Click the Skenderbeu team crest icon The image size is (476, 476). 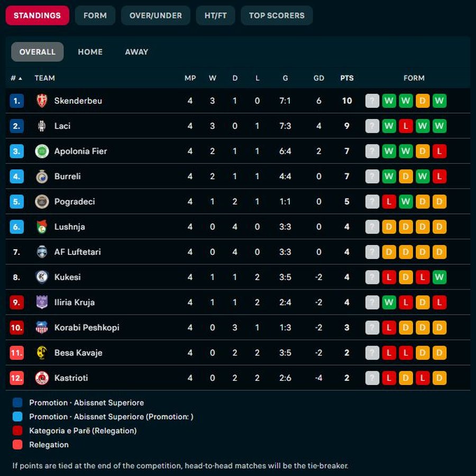point(42,101)
